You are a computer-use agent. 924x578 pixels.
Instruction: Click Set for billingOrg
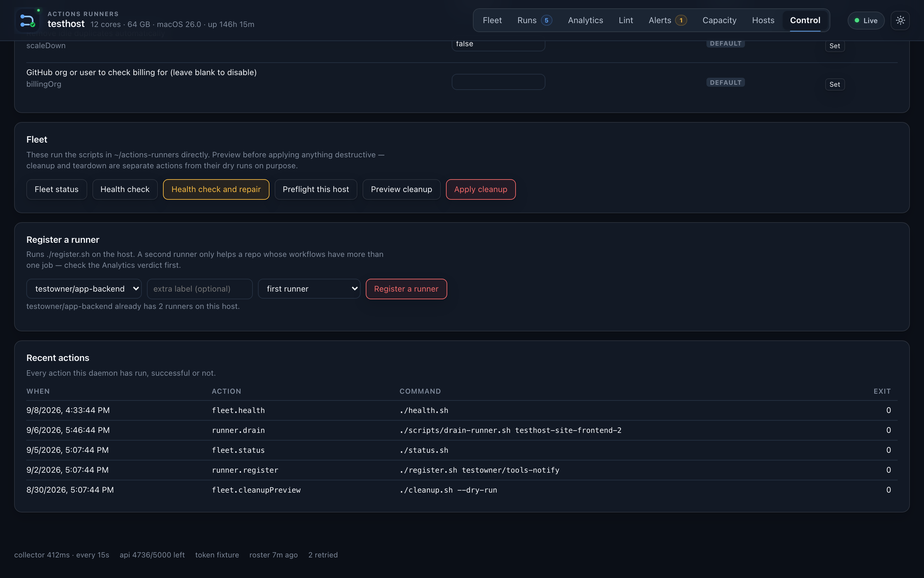835,84
